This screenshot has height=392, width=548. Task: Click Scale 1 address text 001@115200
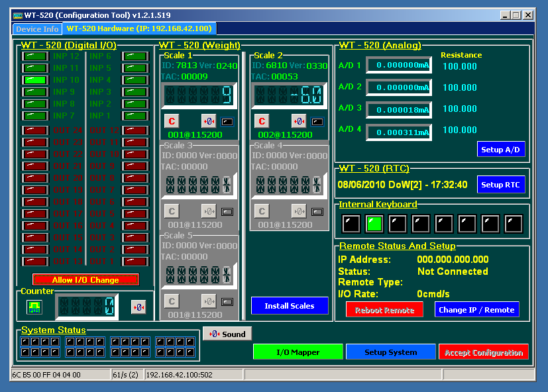pyautogui.click(x=195, y=135)
